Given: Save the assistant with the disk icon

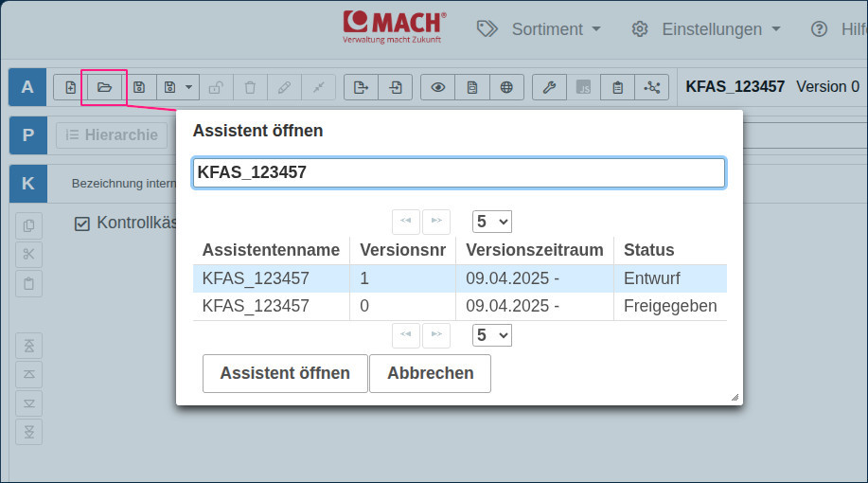Looking at the screenshot, I should point(139,87).
